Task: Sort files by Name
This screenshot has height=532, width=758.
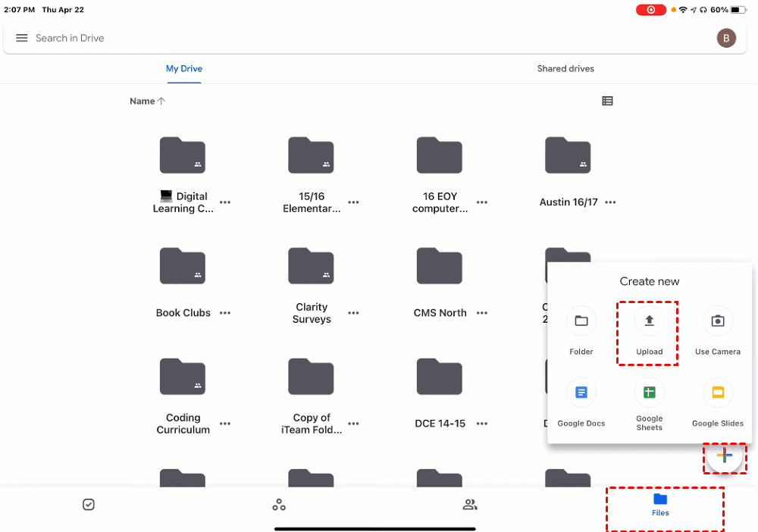Action: 148,101
